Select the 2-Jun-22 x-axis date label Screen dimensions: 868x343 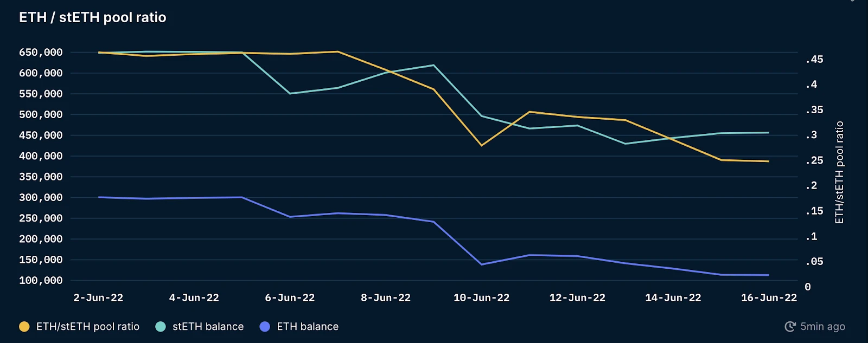(98, 297)
